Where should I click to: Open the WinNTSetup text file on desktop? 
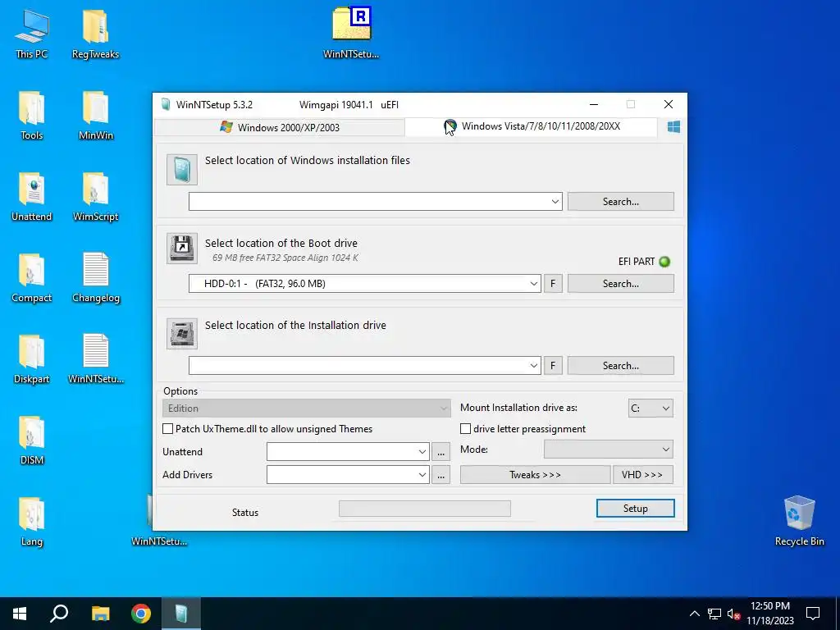pyautogui.click(x=96, y=358)
